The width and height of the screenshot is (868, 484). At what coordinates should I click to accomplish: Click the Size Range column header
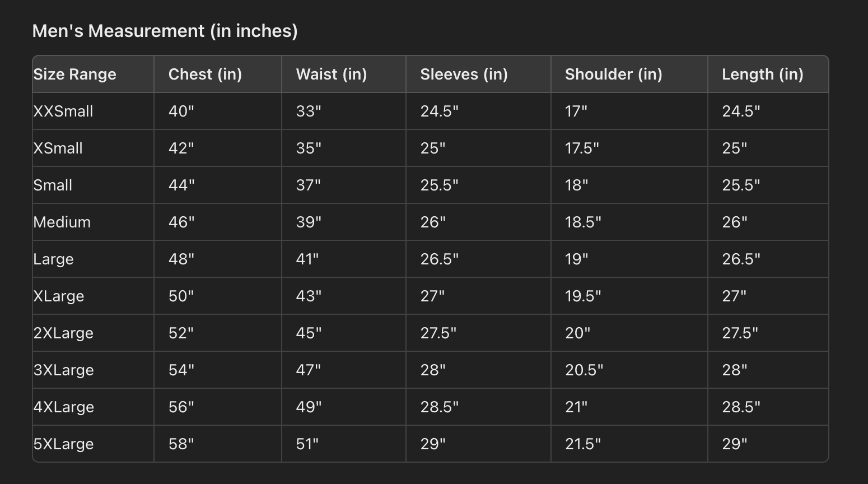pyautogui.click(x=74, y=74)
